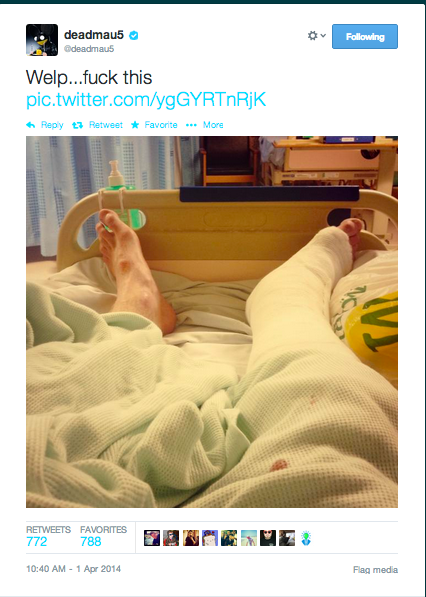Image resolution: width=426 pixels, height=597 pixels.
Task: Open the 10:40 AM - 1 Apr 2014 timestamp
Action: click(x=73, y=569)
